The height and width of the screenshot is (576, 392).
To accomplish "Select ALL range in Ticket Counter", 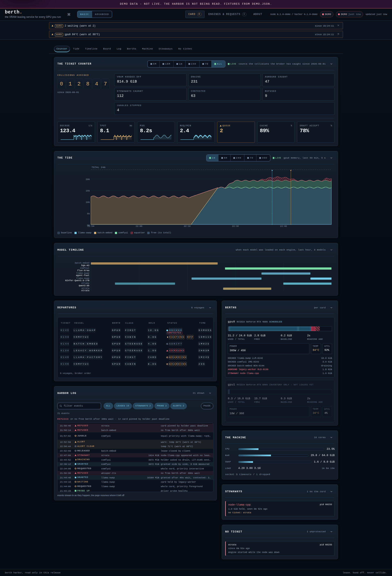I will pos(218,64).
